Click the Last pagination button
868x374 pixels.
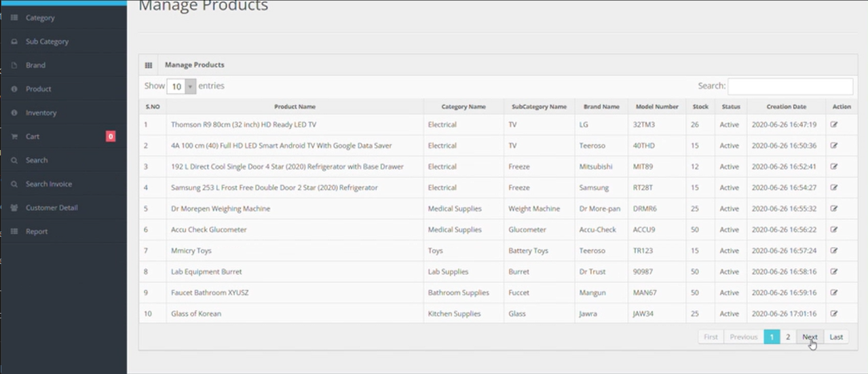[x=836, y=337]
